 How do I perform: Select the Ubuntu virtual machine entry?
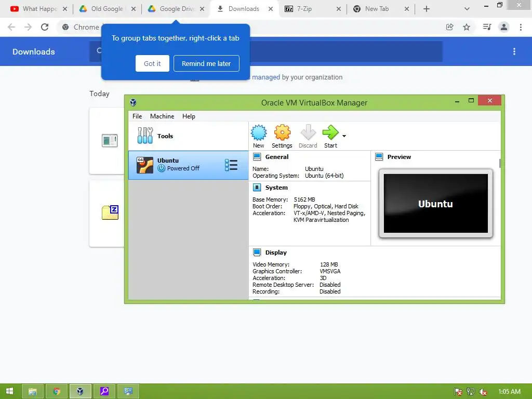[x=188, y=165]
